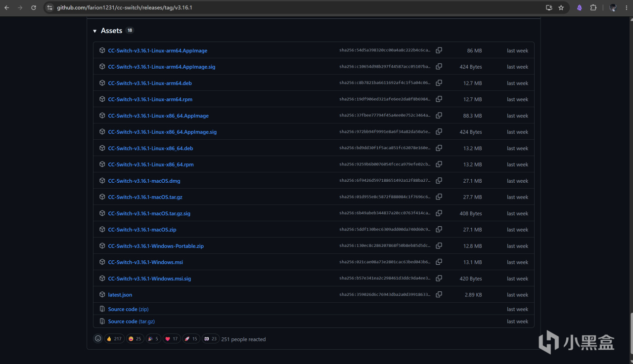Screen dimensions: 633x364
Task: Click the "13.1 MB" file size
Action: point(473,263)
